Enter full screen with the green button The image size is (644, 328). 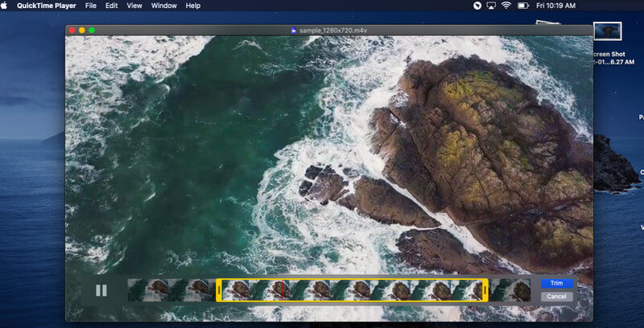(x=92, y=31)
